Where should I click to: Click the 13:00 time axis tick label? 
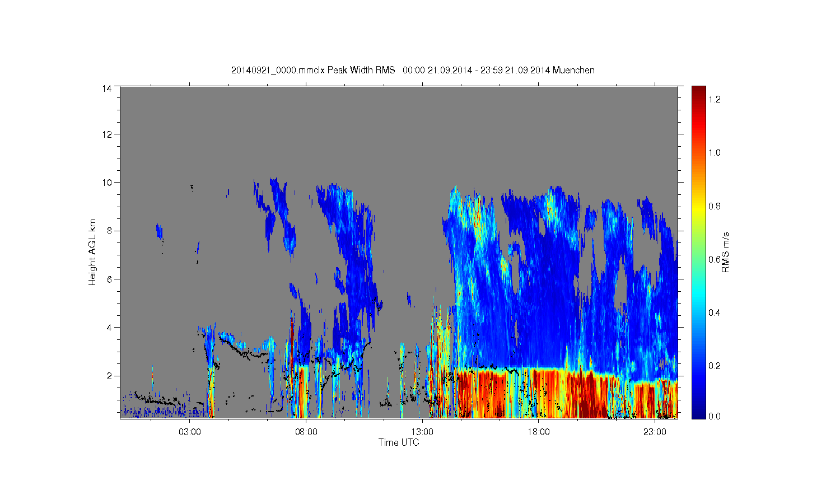tap(422, 432)
